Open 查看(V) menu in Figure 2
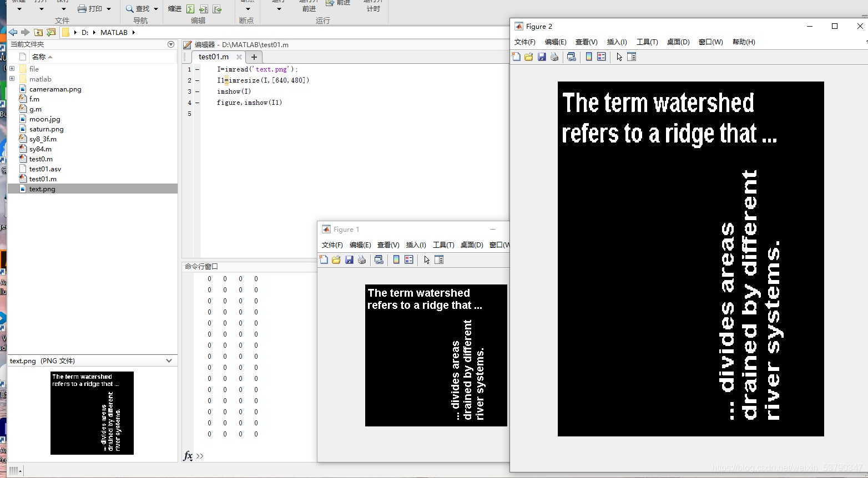 (x=587, y=42)
